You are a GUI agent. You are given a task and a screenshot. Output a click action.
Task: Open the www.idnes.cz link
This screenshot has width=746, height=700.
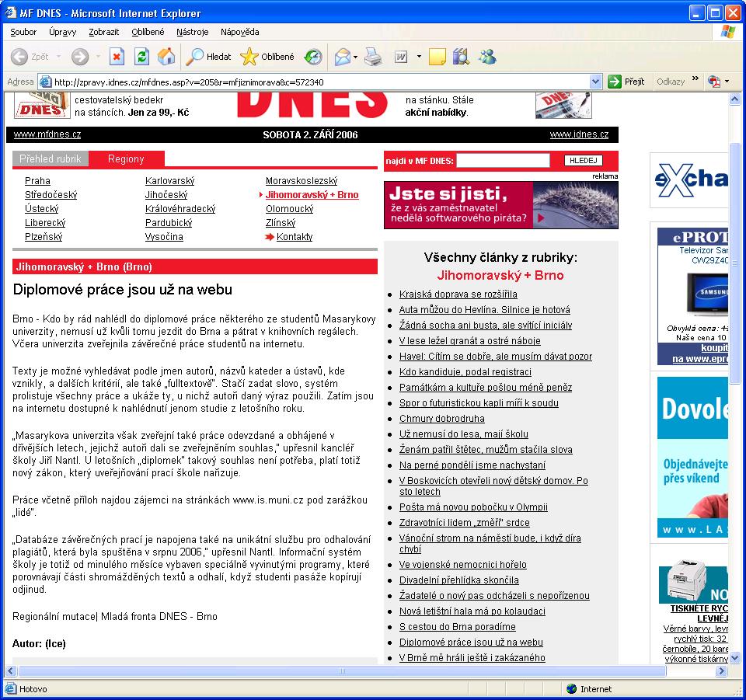click(579, 134)
